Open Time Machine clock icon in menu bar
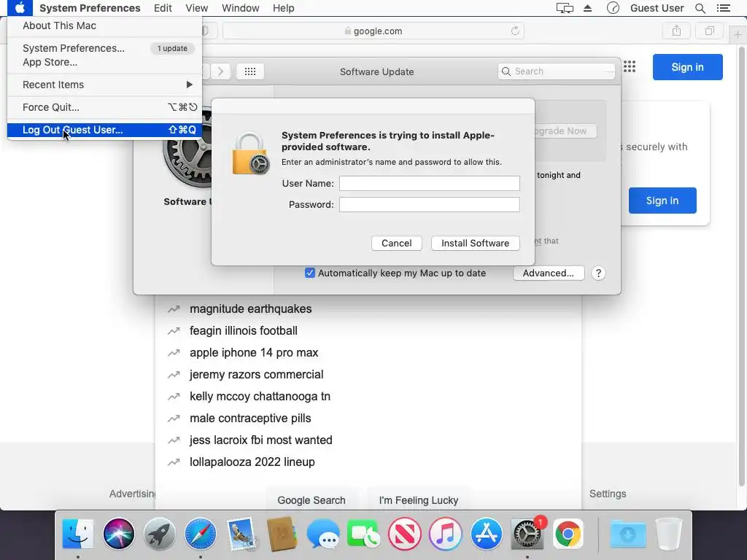The image size is (747, 560). pos(613,8)
